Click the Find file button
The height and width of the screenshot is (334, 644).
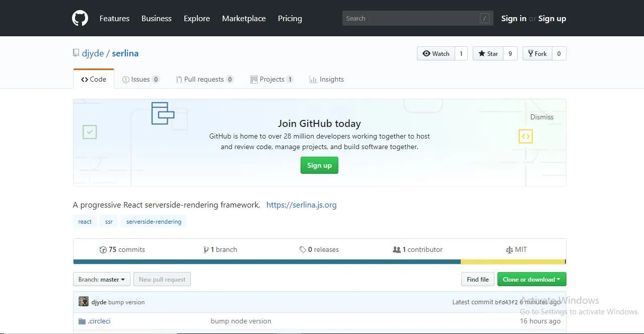478,279
